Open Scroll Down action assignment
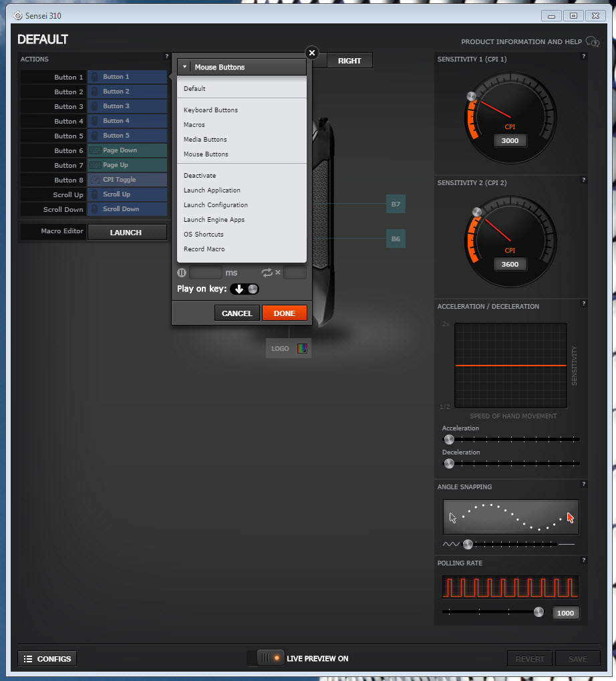This screenshot has height=681, width=616. [127, 209]
